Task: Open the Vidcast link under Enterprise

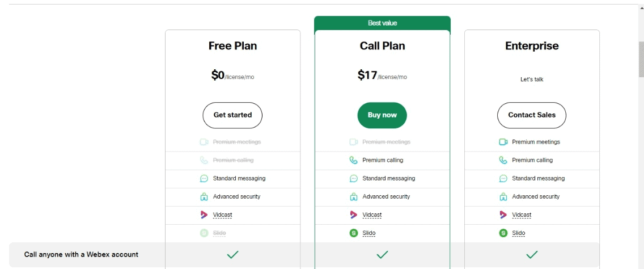Action: [522, 215]
